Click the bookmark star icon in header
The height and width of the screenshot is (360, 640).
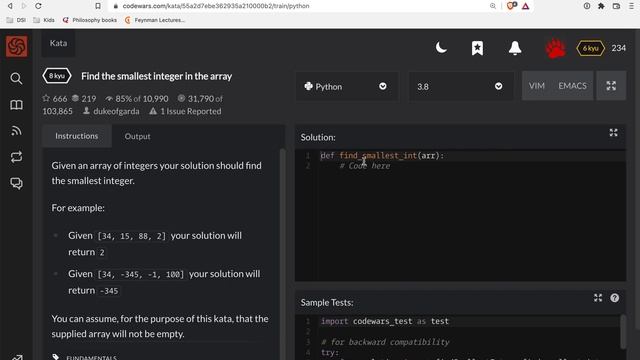point(477,48)
